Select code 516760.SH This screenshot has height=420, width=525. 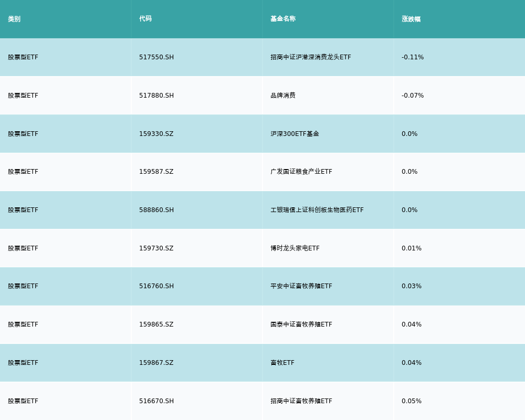point(156,286)
